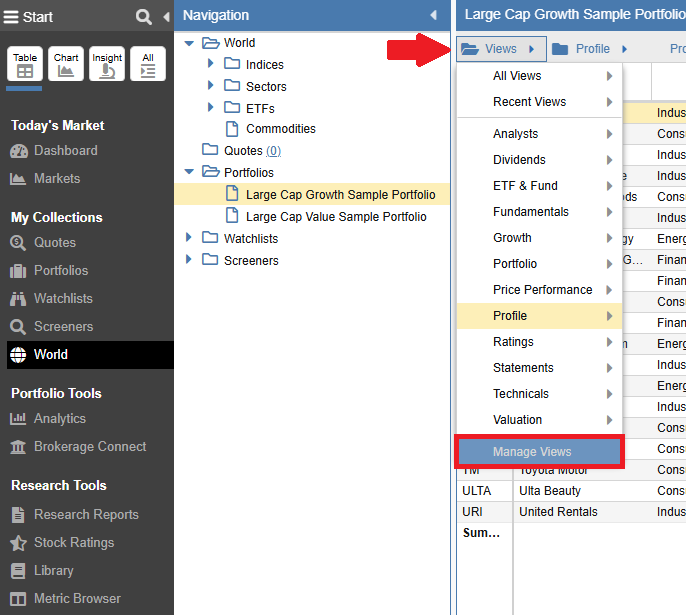This screenshot has width=686, height=616.
Task: Open Brokerage Connect in Portfolio Tools
Action: 89,447
